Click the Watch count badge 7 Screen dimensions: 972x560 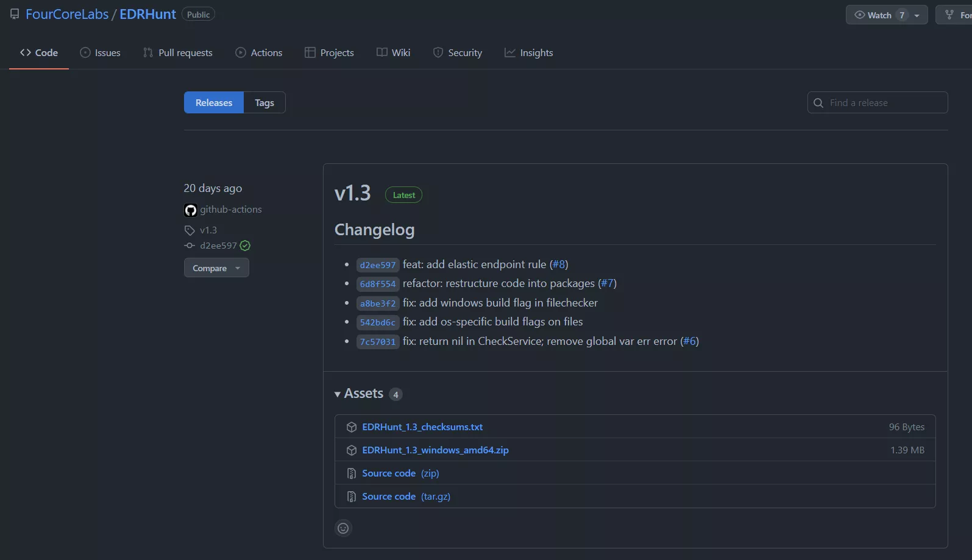(902, 15)
